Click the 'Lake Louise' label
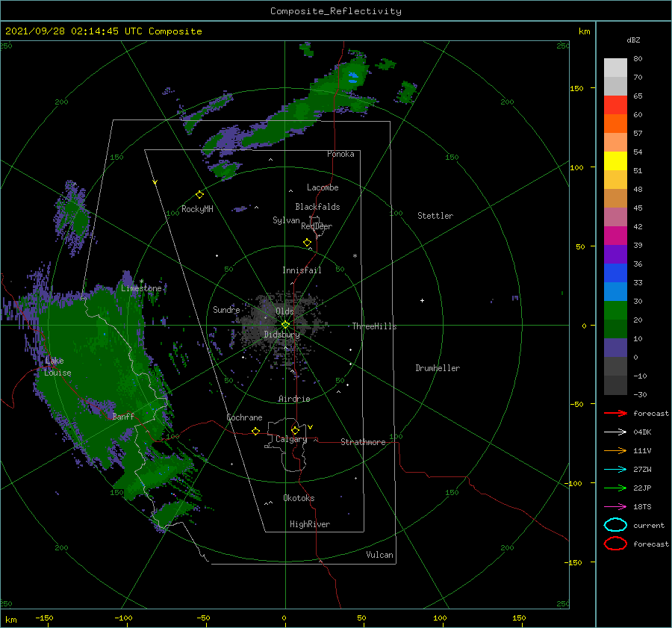Screen dimensions: 672x628 click(57, 367)
